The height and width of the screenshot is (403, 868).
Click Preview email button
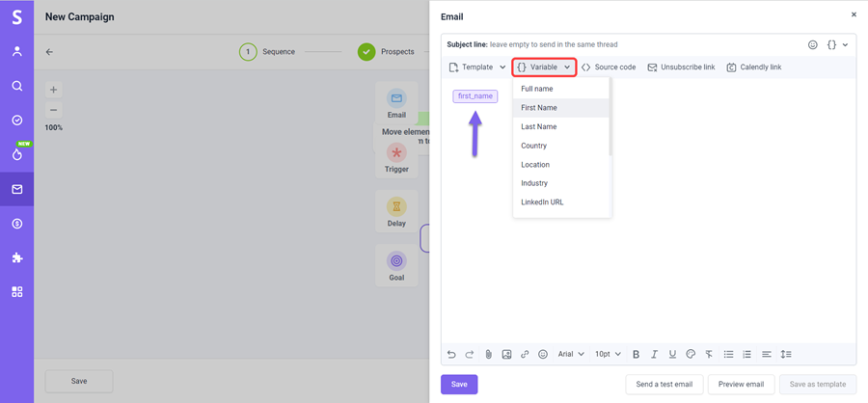tap(742, 384)
